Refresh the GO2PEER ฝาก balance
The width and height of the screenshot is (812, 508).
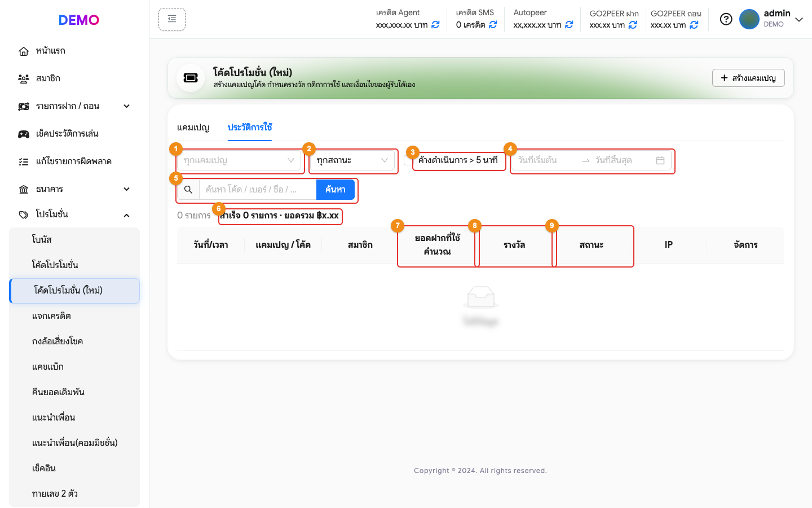click(633, 25)
